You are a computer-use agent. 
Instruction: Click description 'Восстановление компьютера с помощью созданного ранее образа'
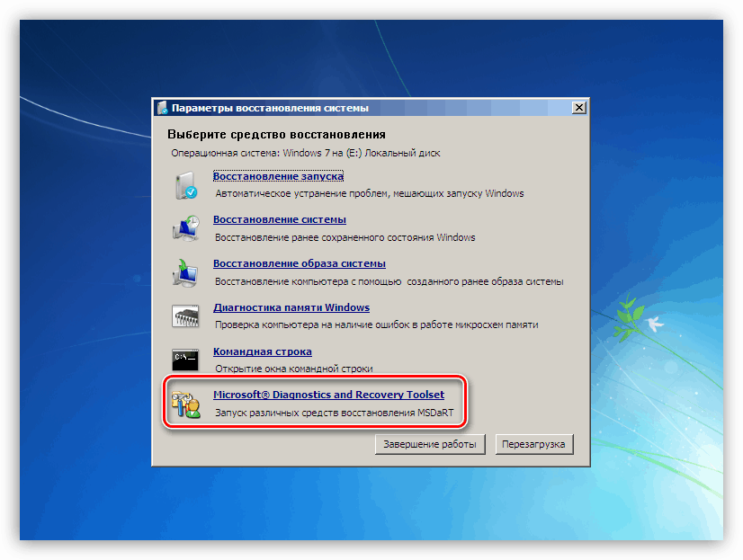(389, 281)
